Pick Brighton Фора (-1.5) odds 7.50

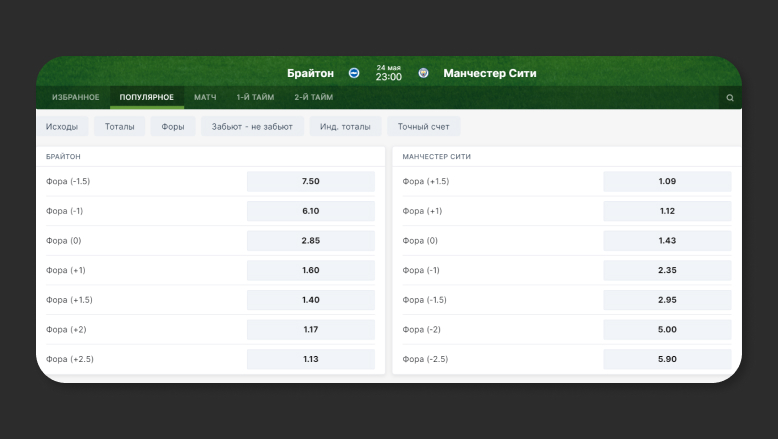(310, 181)
